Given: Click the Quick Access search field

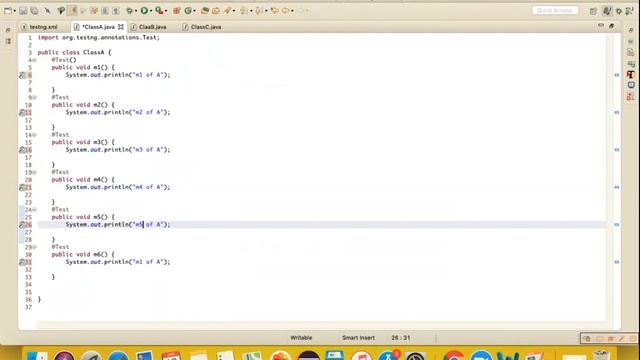Looking at the screenshot, I should click(x=555, y=11).
